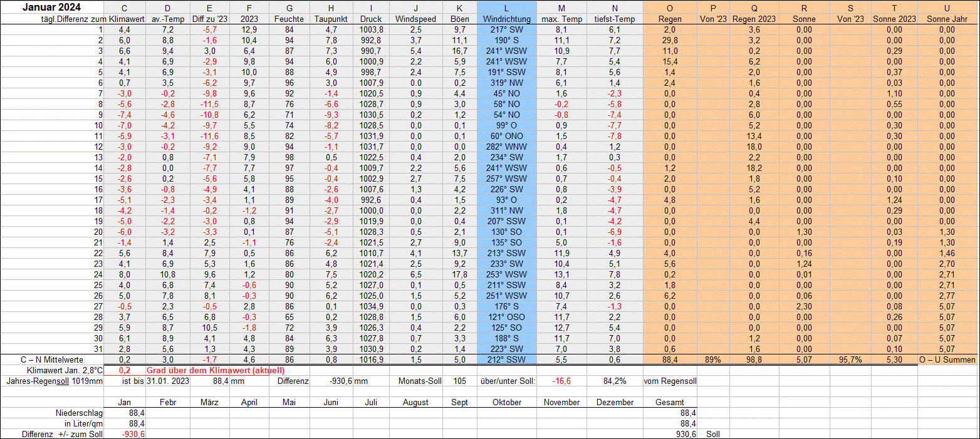Click the column letter U header
This screenshot has width=980, height=439.
(x=947, y=8)
